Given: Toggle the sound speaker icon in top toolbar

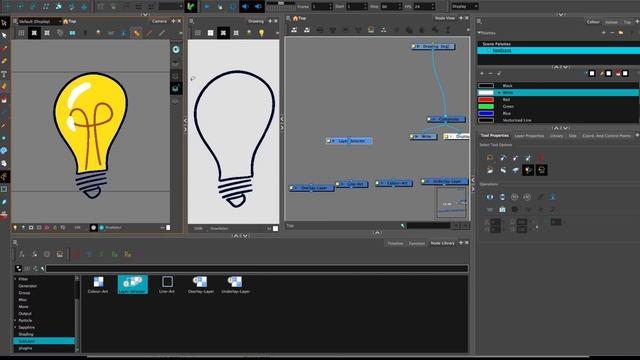Looking at the screenshot, I should click(245, 7).
